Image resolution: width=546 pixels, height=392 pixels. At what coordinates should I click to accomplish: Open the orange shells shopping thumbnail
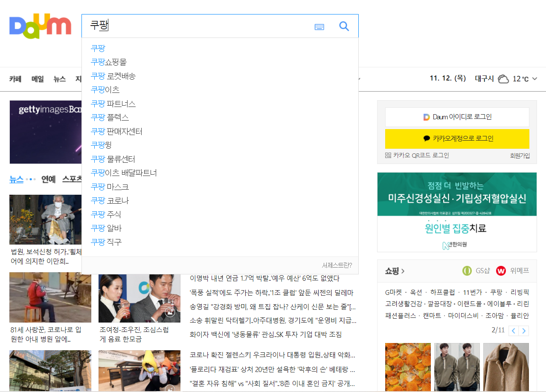pyautogui.click(x=408, y=367)
